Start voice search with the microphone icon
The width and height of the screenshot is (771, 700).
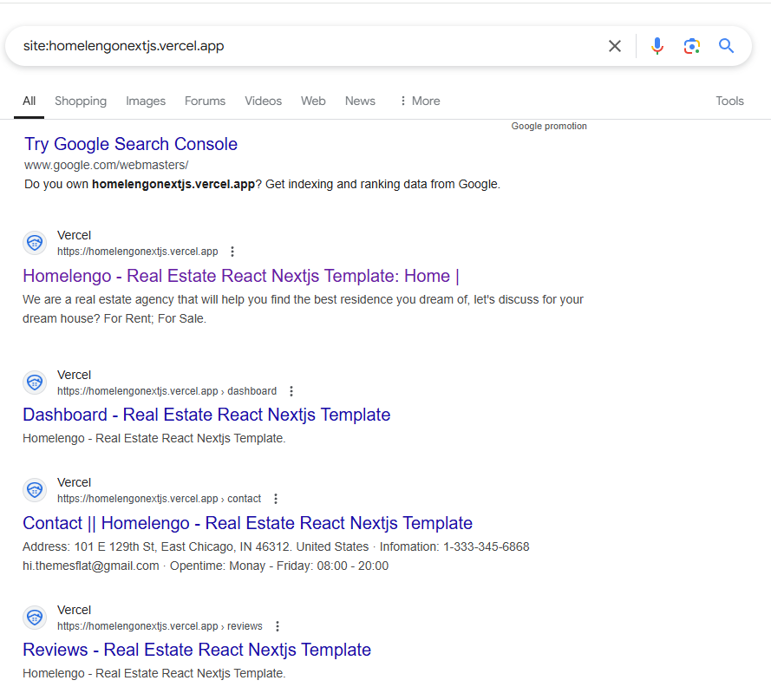click(657, 46)
